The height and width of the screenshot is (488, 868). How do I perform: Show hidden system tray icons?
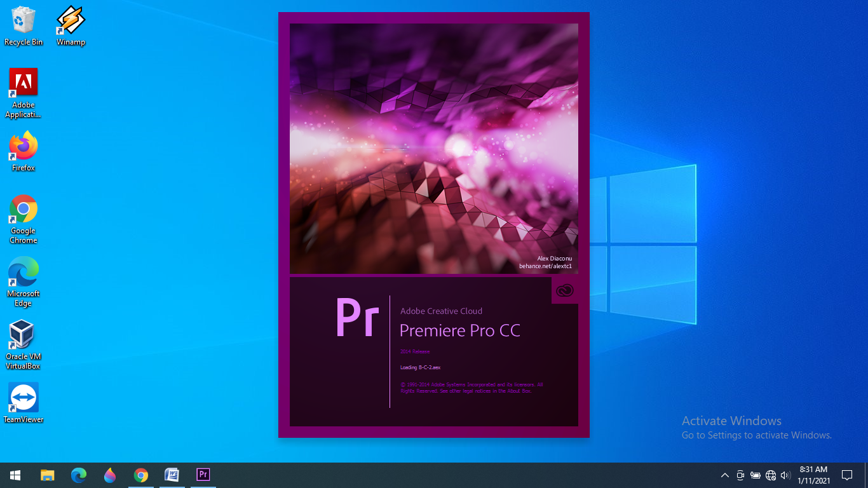[x=724, y=475]
